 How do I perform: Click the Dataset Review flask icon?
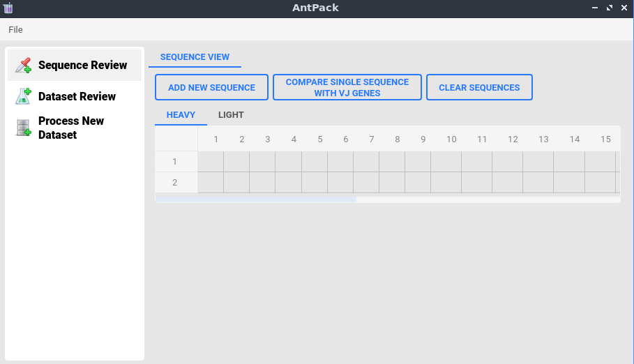[x=23, y=96]
